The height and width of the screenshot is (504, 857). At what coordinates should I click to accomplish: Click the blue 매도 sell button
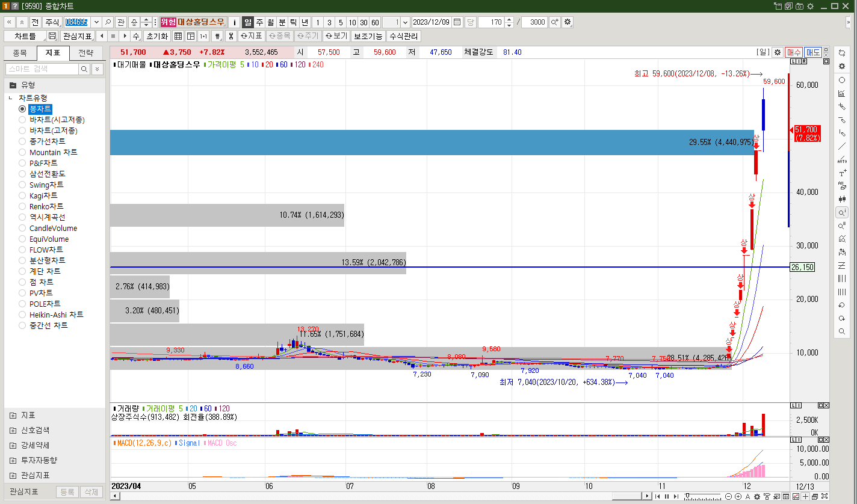(x=813, y=52)
